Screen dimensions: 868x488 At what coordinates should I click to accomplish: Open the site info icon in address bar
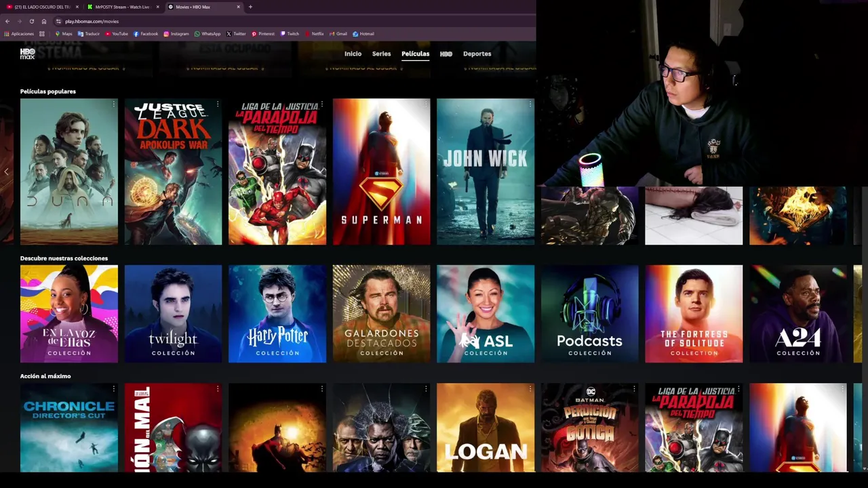tap(58, 21)
